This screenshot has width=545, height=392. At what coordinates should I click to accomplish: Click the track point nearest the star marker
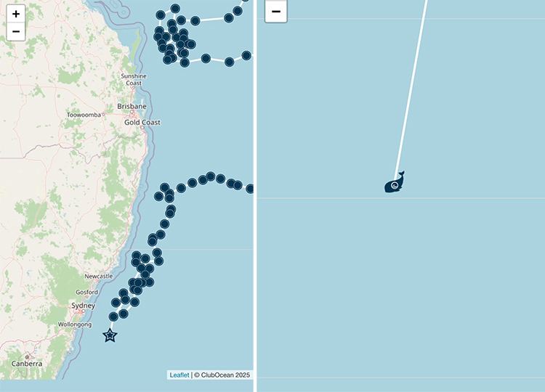[x=113, y=317]
